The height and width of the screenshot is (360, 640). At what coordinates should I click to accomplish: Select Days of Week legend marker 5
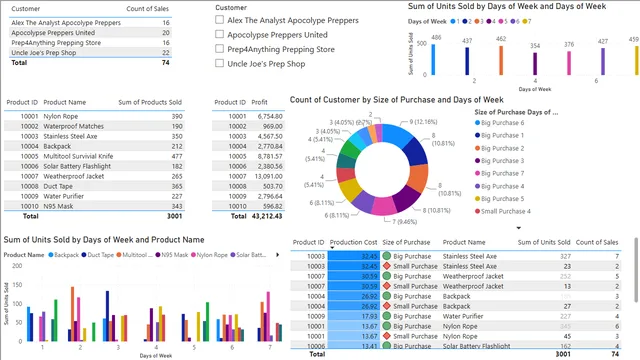click(x=500, y=21)
